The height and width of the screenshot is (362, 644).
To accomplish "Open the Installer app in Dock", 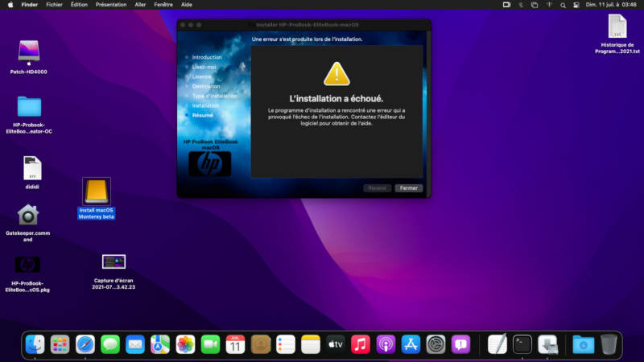I will coord(548,344).
